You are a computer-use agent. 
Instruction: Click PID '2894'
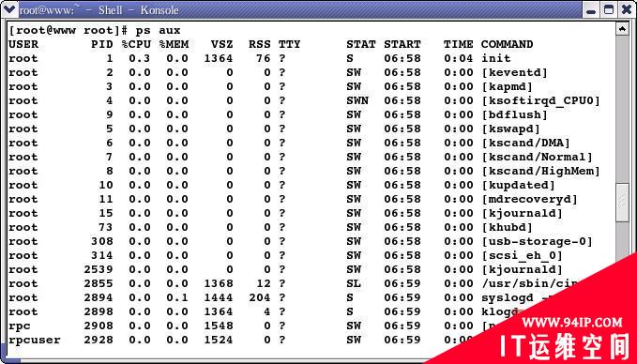pos(99,297)
